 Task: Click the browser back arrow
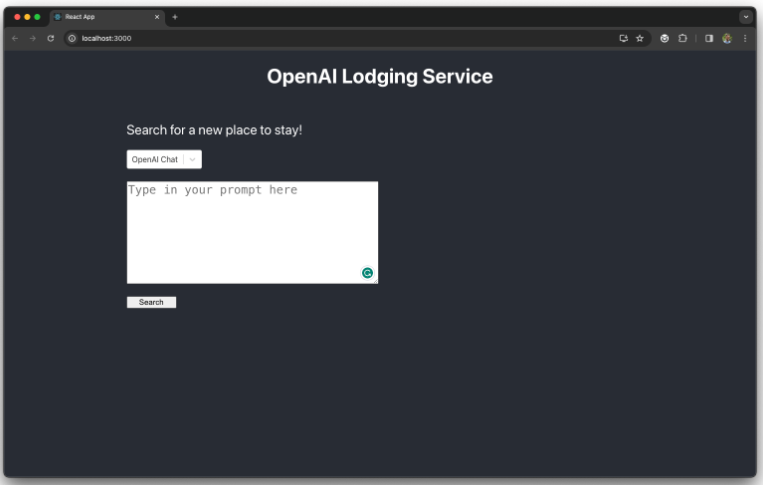point(15,38)
